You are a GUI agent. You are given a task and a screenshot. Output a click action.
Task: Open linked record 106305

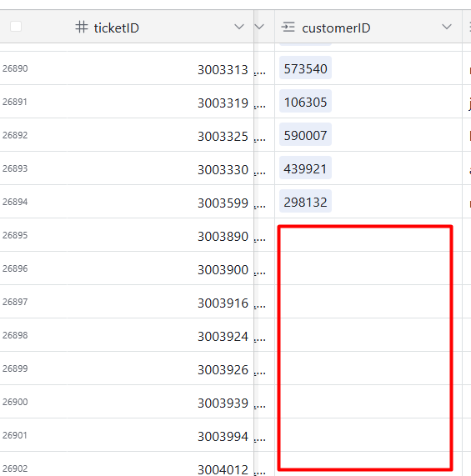pyautogui.click(x=305, y=102)
